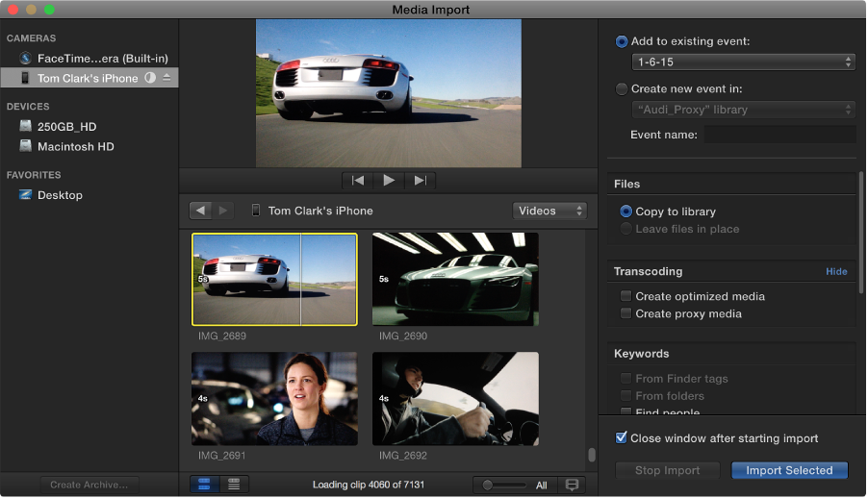
Task: Click the "Loading clip 4060 of 7131" status text
Action: pos(369,485)
